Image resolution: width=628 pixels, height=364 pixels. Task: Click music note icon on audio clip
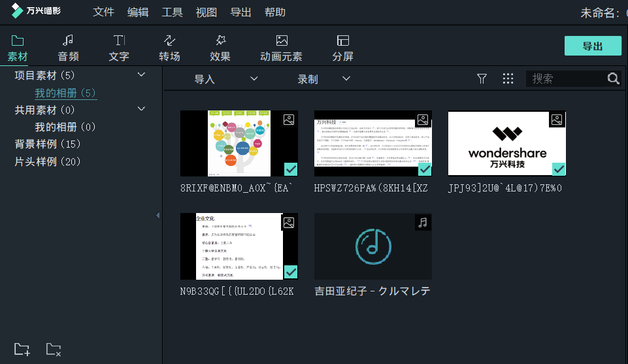[423, 223]
